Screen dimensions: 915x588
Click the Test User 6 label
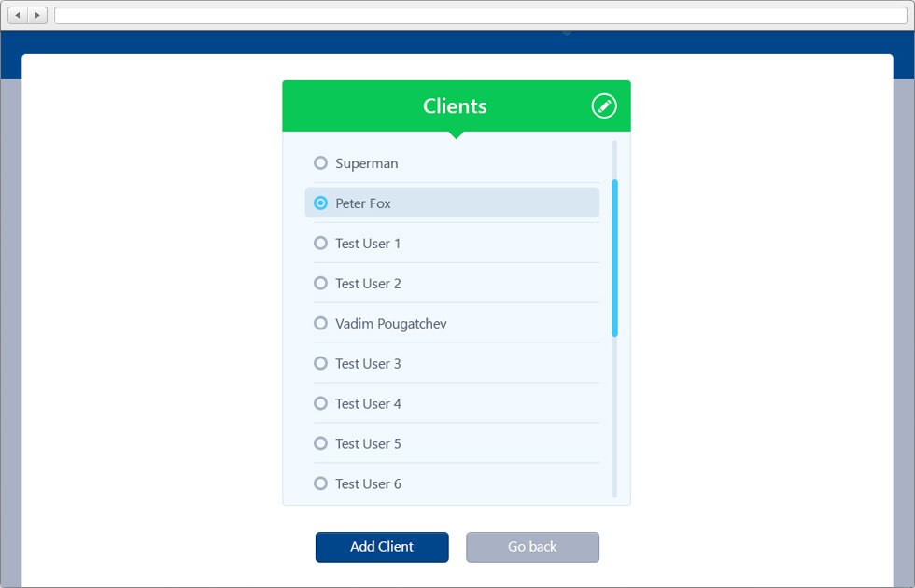click(368, 483)
